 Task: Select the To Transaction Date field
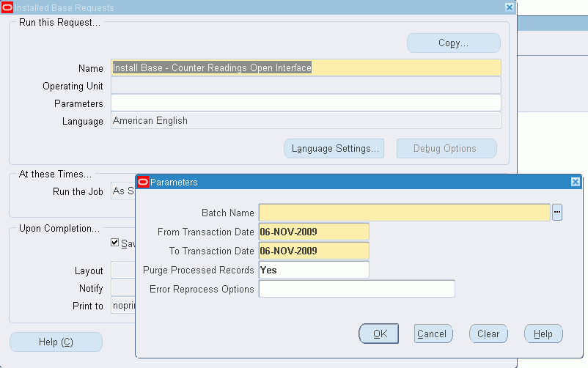coord(314,251)
